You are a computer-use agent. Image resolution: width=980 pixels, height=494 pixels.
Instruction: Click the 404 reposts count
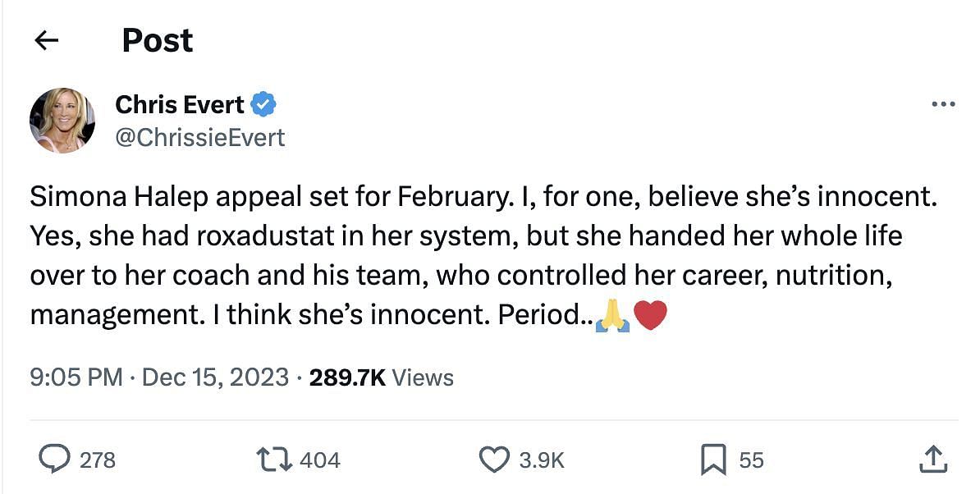(x=320, y=460)
